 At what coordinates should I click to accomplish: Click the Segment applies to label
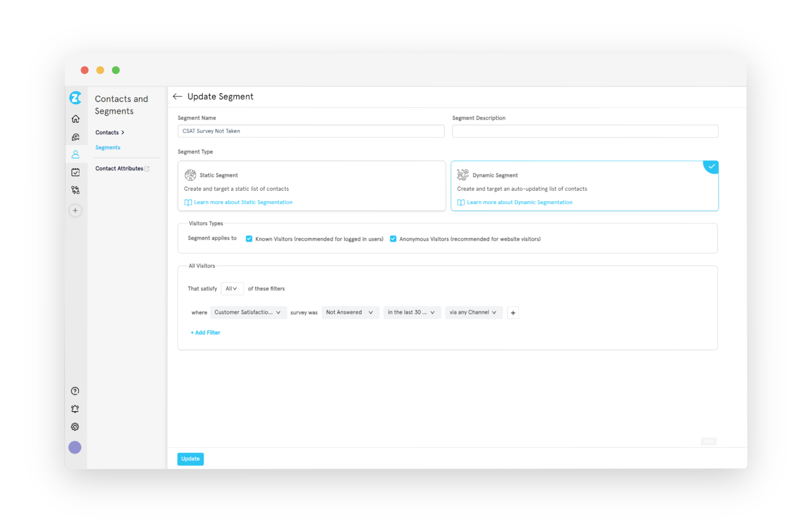point(212,238)
